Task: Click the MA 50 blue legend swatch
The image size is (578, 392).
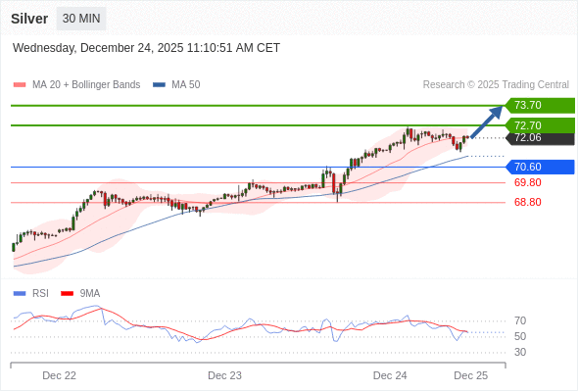Action: tap(159, 85)
